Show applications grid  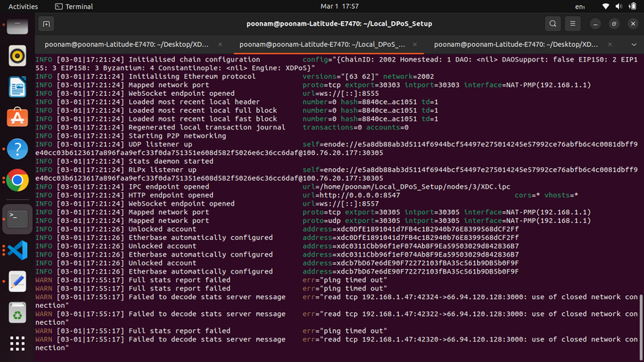(18, 344)
